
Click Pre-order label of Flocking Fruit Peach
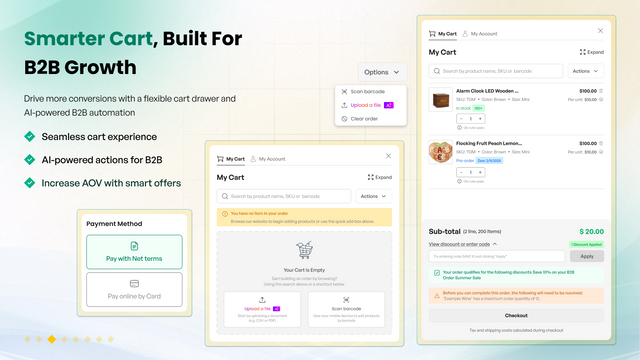[x=465, y=160]
